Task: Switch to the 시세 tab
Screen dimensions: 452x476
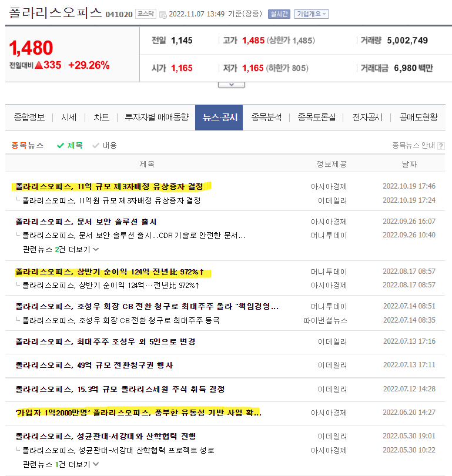Action: coord(69,118)
